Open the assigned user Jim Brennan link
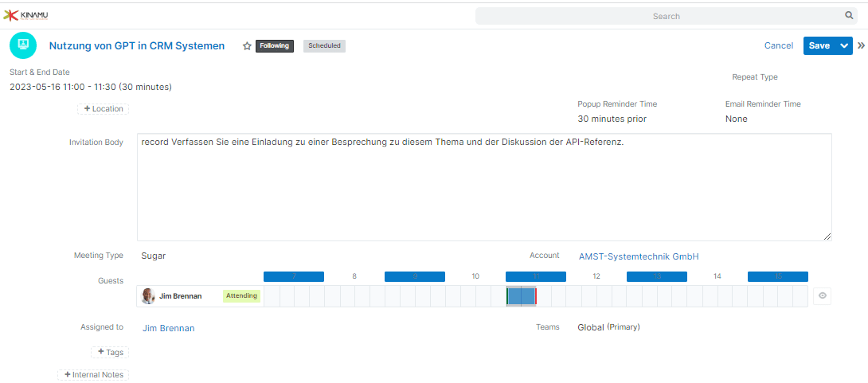 tap(168, 328)
